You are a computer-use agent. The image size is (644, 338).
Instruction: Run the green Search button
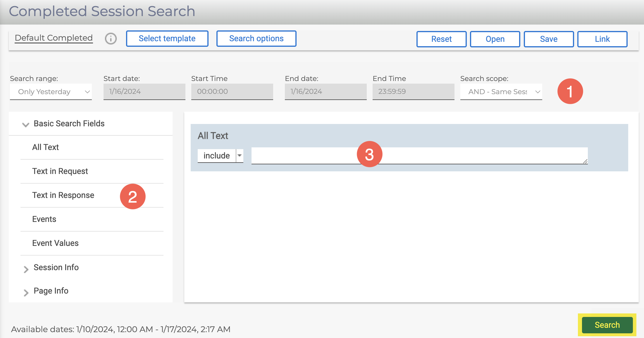[607, 325]
